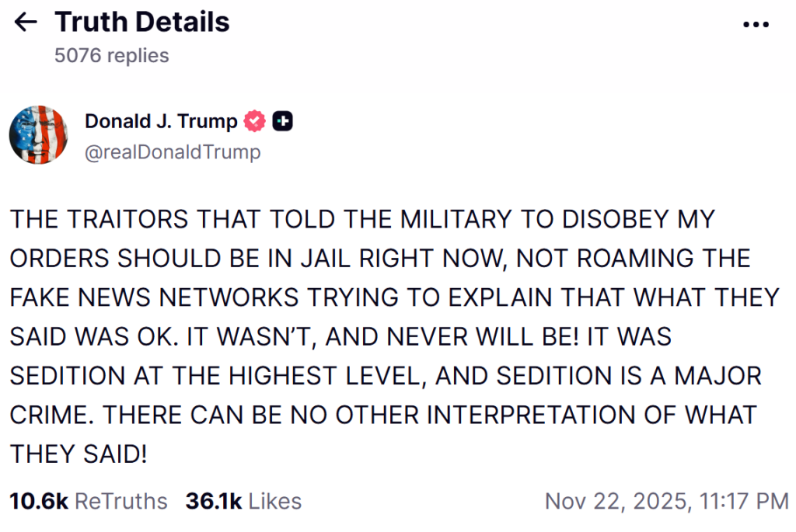Click the final line THEY SAID!
796x532 pixels.
click(79, 454)
